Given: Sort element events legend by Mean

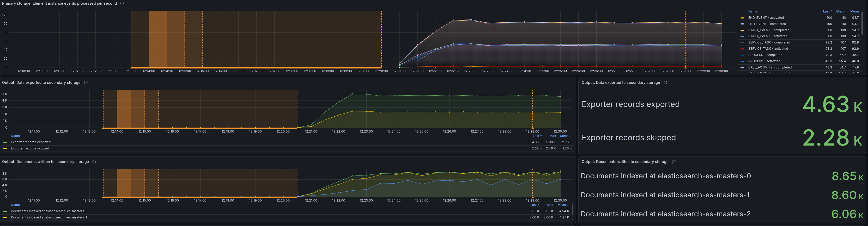Looking at the screenshot, I should (x=854, y=11).
